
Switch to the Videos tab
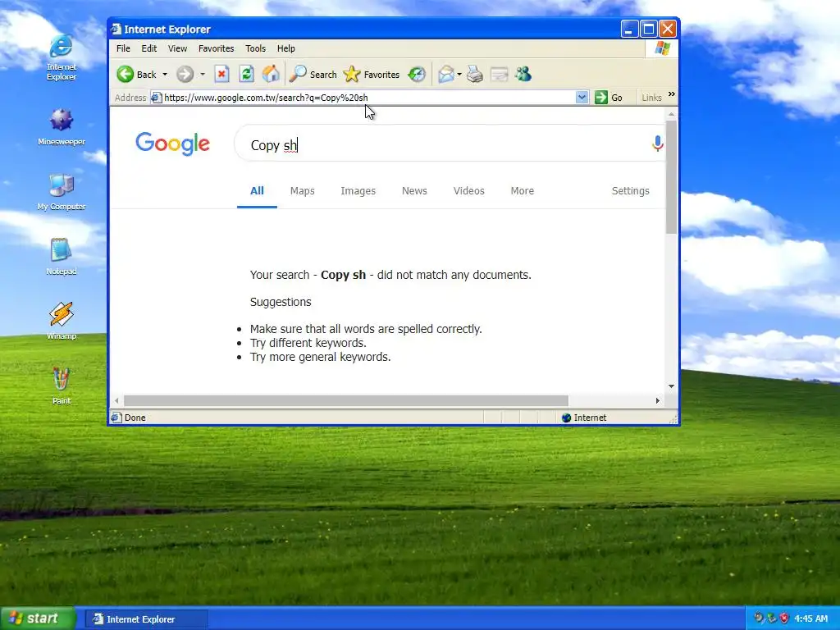[468, 190]
